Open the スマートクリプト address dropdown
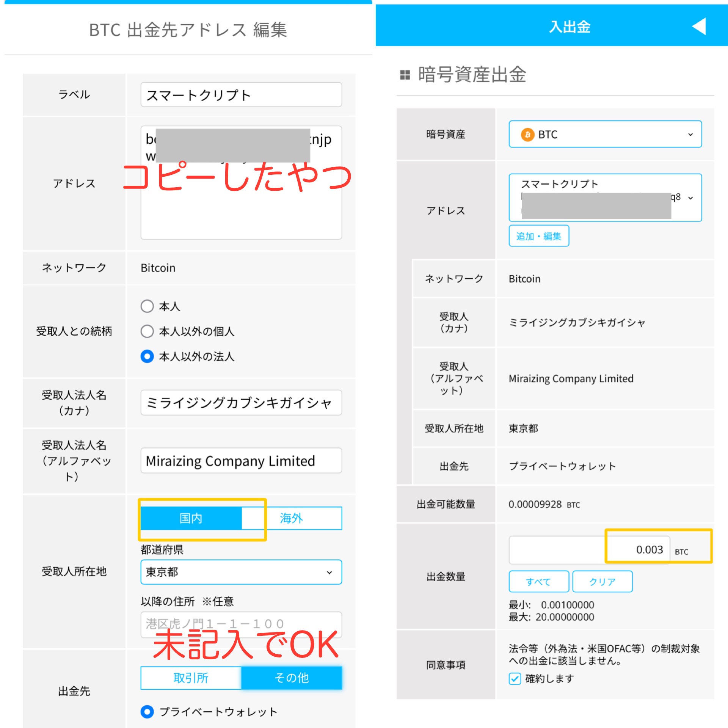The height and width of the screenshot is (728, 728). 605,198
